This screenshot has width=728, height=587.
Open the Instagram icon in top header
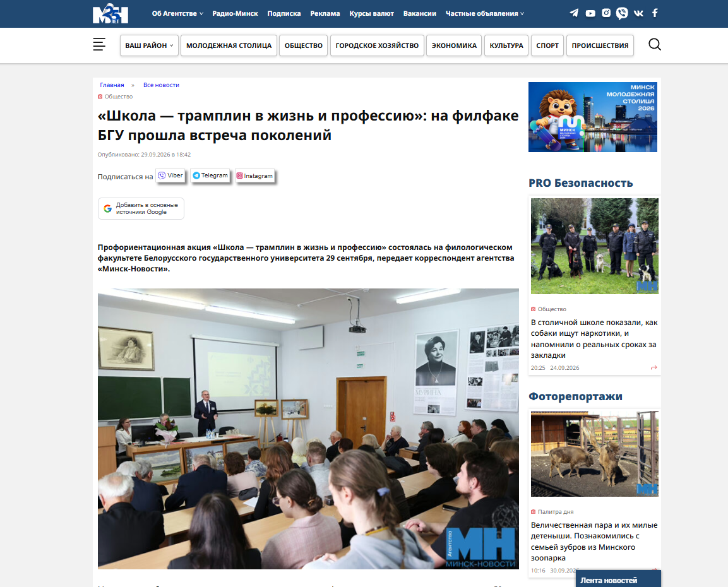(x=606, y=13)
